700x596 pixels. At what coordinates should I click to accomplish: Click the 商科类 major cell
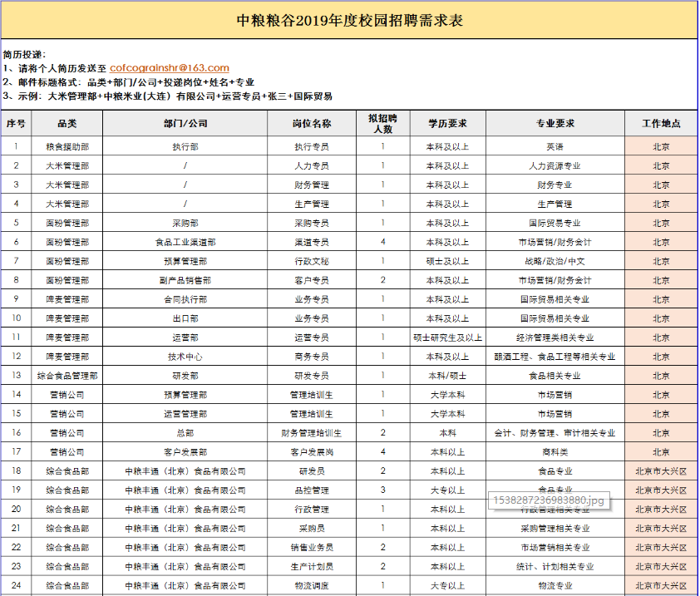point(555,452)
